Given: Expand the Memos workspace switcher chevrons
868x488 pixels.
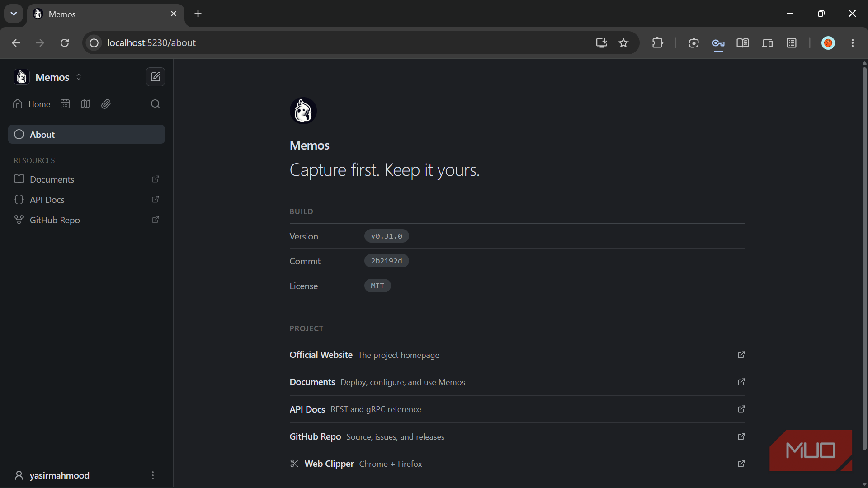Looking at the screenshot, I should pos(79,77).
